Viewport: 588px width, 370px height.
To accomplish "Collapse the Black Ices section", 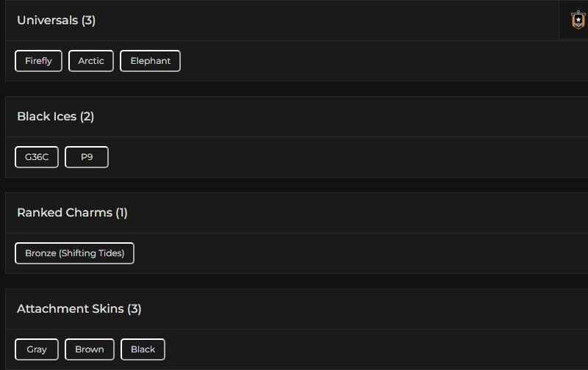I will click(55, 117).
